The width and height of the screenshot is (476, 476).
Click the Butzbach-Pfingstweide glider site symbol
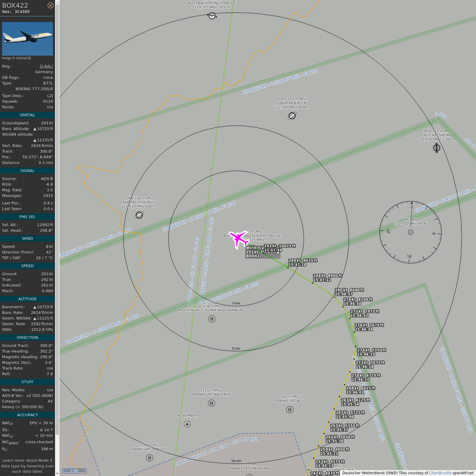[212, 16]
